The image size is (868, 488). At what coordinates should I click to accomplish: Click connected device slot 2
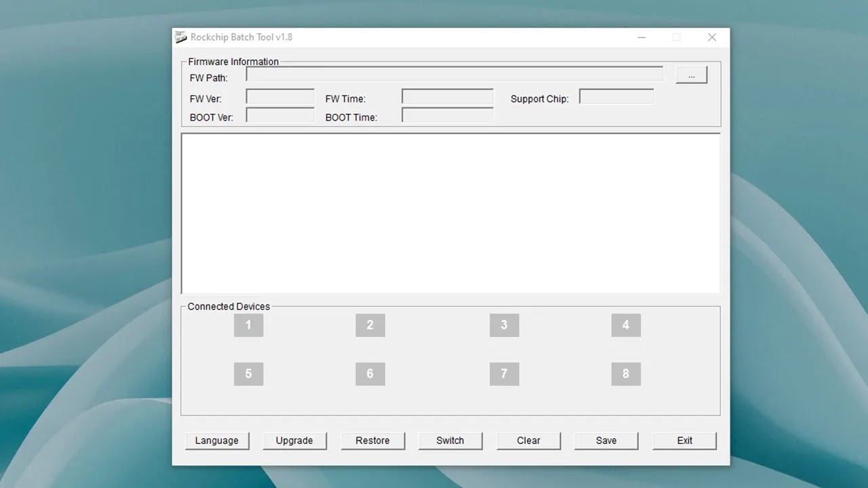tap(370, 325)
